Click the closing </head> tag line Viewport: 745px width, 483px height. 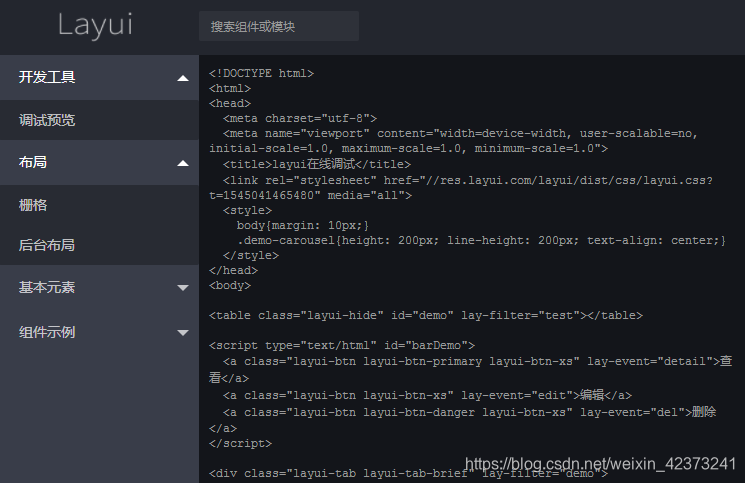point(233,270)
